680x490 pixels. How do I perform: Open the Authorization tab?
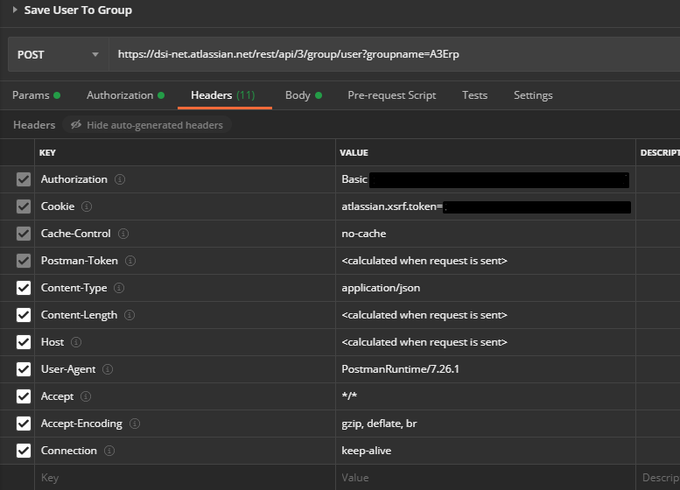(x=125, y=95)
